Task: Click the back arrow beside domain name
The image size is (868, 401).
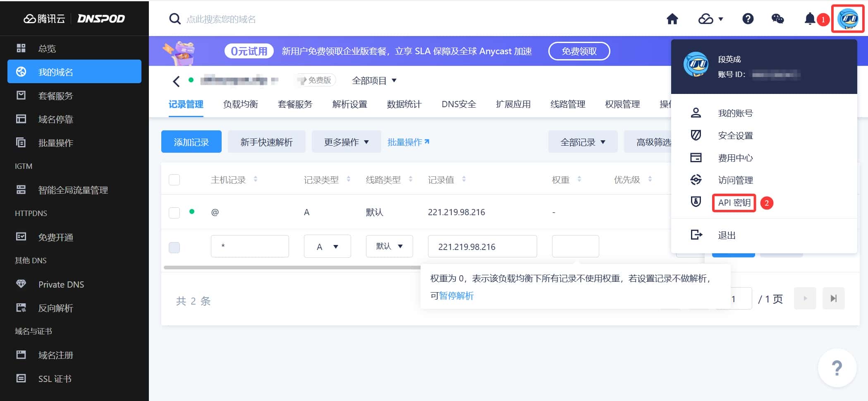Action: 176,81
